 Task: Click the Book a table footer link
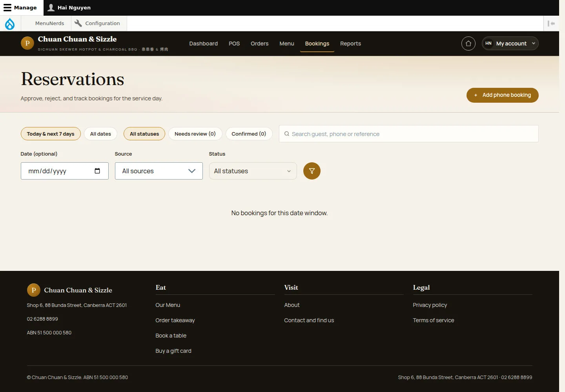171,336
